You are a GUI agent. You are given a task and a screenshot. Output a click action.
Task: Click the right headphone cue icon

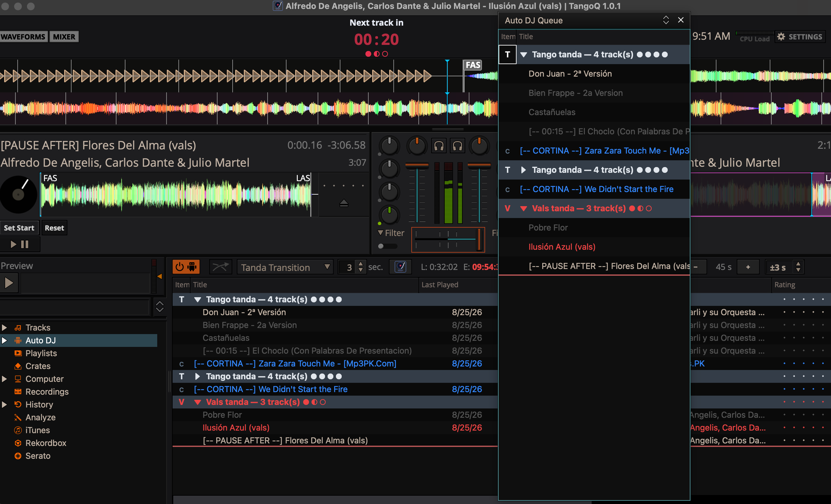pyautogui.click(x=457, y=146)
